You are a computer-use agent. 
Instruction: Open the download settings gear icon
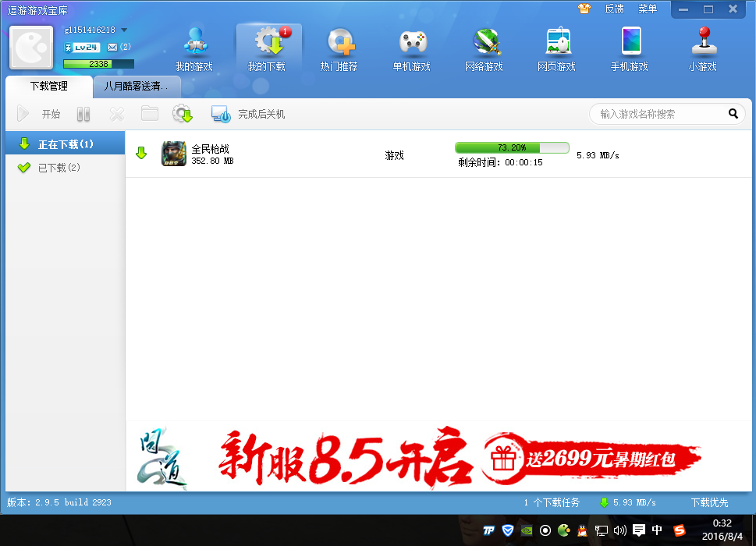(183, 114)
